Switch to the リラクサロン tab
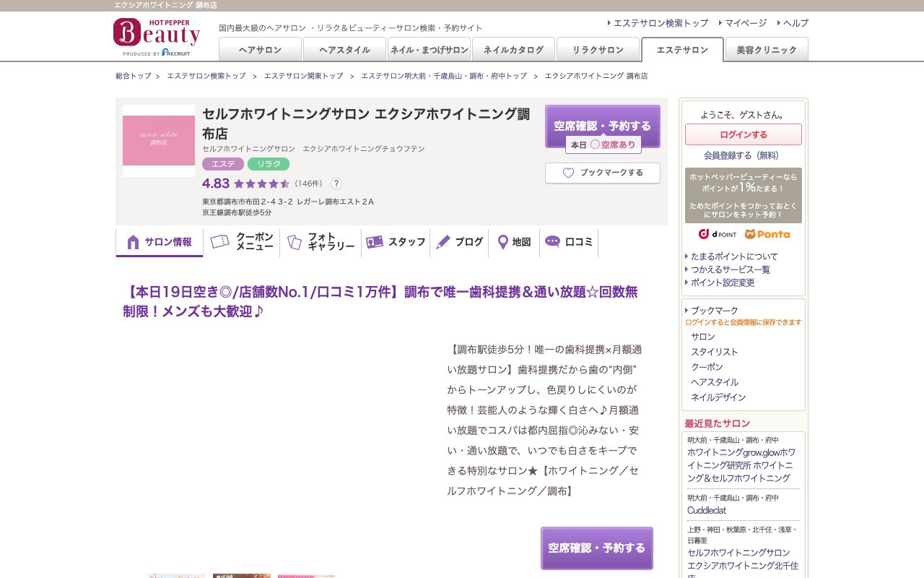The width and height of the screenshot is (924, 578). tap(598, 49)
